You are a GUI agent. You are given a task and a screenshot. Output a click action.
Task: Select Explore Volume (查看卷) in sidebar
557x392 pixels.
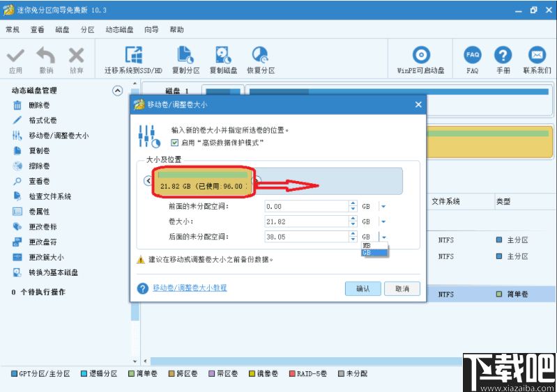pos(31,181)
